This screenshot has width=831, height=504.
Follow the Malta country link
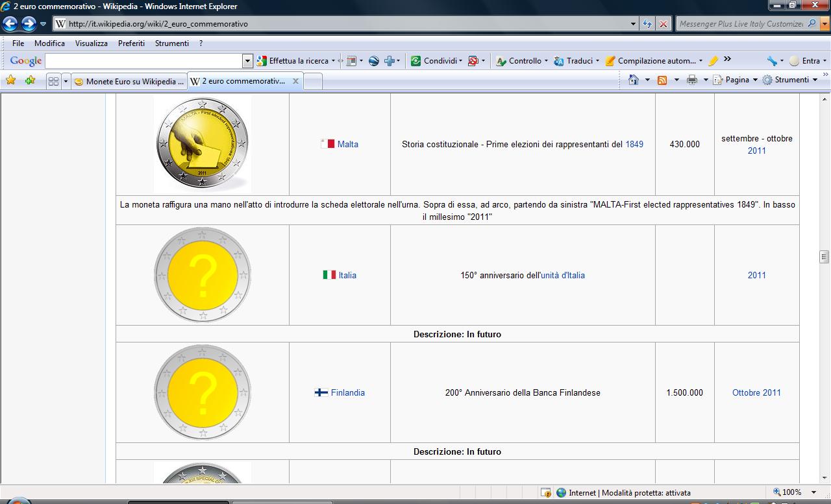click(347, 144)
